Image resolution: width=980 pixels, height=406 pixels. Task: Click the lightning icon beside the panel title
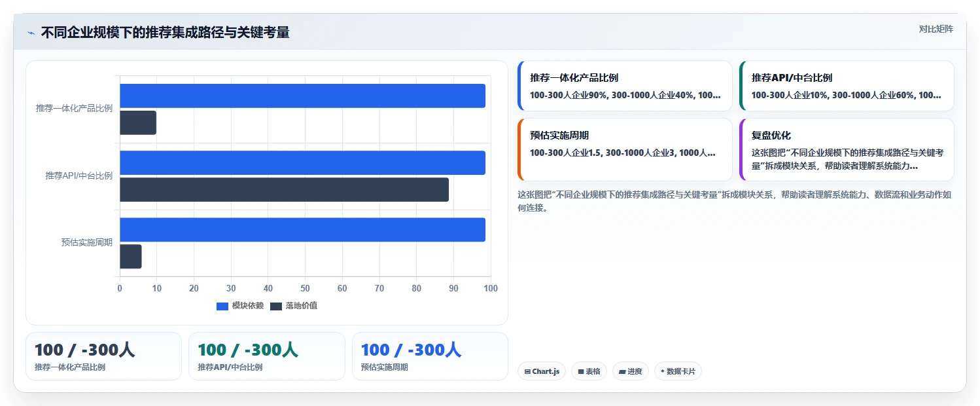tap(31, 33)
